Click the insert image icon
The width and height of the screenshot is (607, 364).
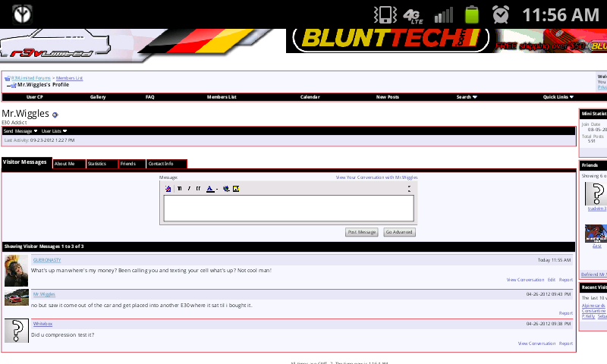(x=236, y=188)
